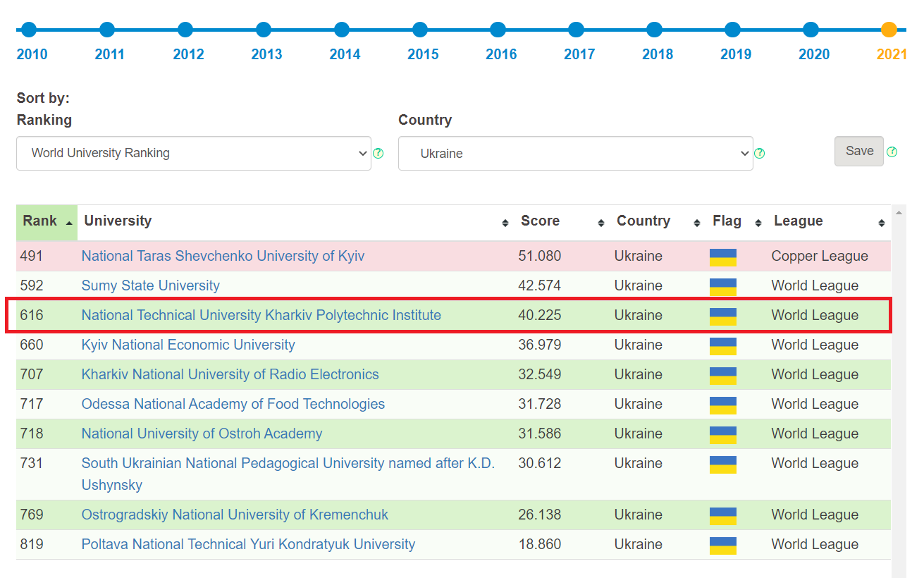Screen dimensions: 924x578
Task: Click rank number 819
Action: tap(32, 544)
